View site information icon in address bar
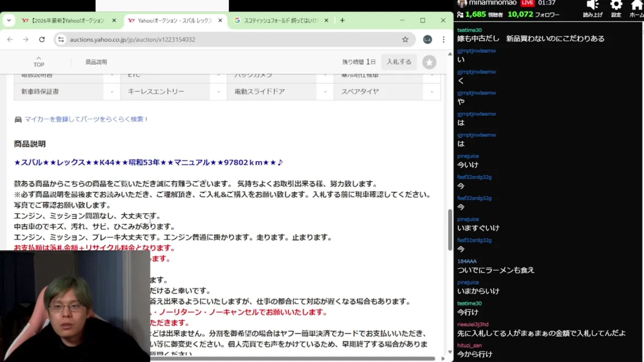 coord(61,39)
